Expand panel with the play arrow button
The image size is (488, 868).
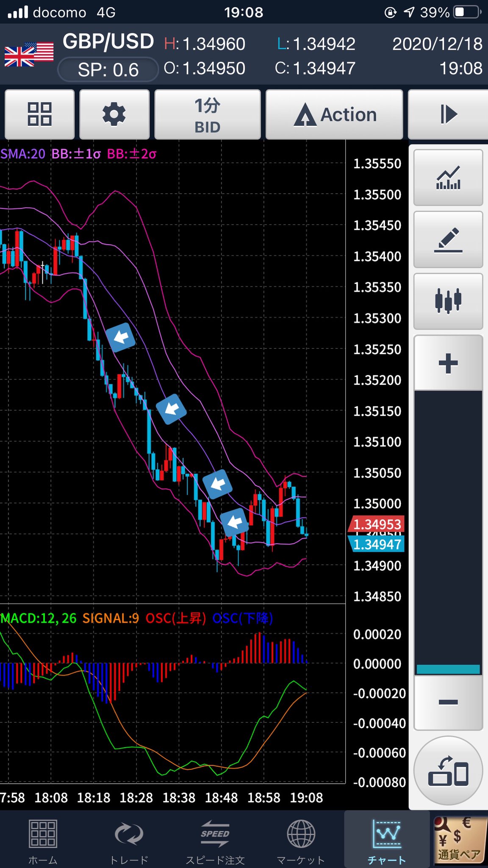click(x=447, y=114)
